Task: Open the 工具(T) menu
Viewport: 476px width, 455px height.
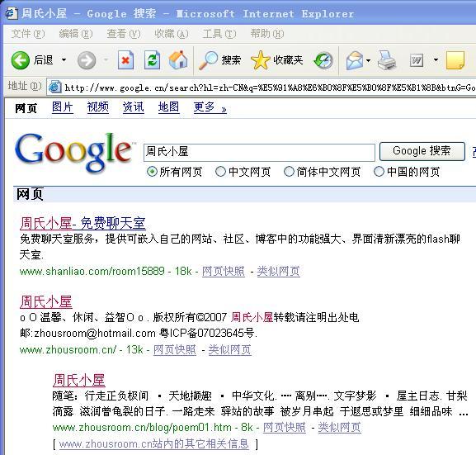Action: coord(219,34)
